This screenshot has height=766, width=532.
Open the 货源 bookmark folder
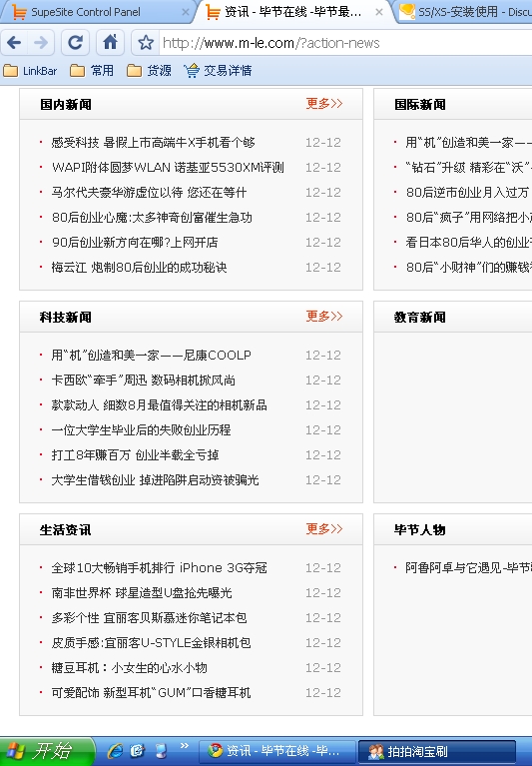149,71
